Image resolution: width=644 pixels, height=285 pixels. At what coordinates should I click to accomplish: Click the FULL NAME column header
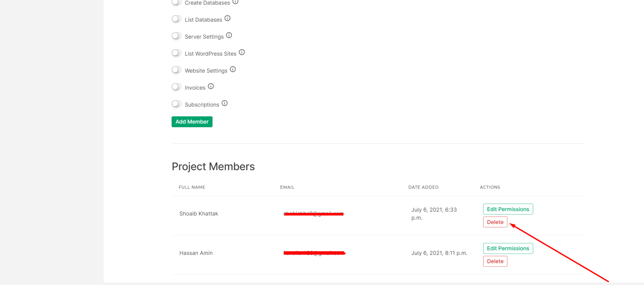coord(192,187)
